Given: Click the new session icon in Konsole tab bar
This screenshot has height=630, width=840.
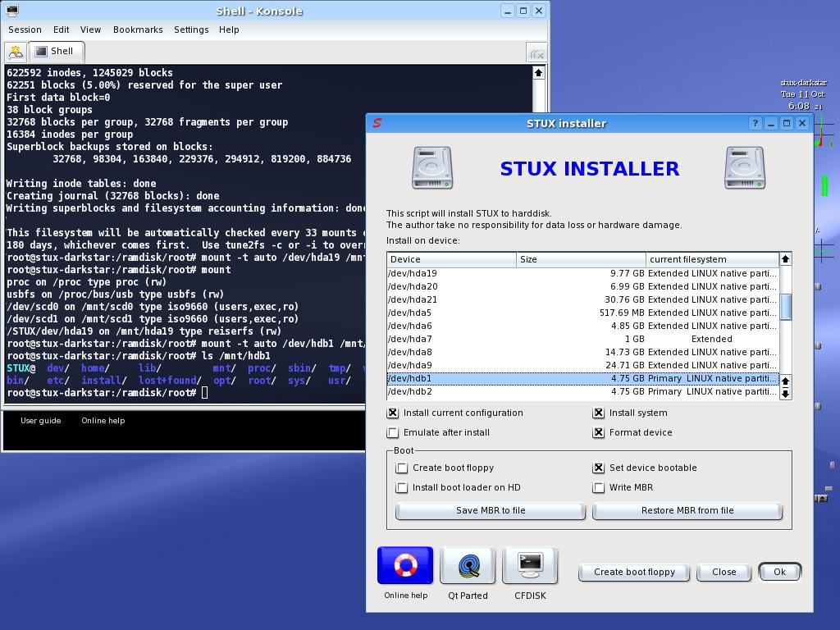Looking at the screenshot, I should coord(16,52).
